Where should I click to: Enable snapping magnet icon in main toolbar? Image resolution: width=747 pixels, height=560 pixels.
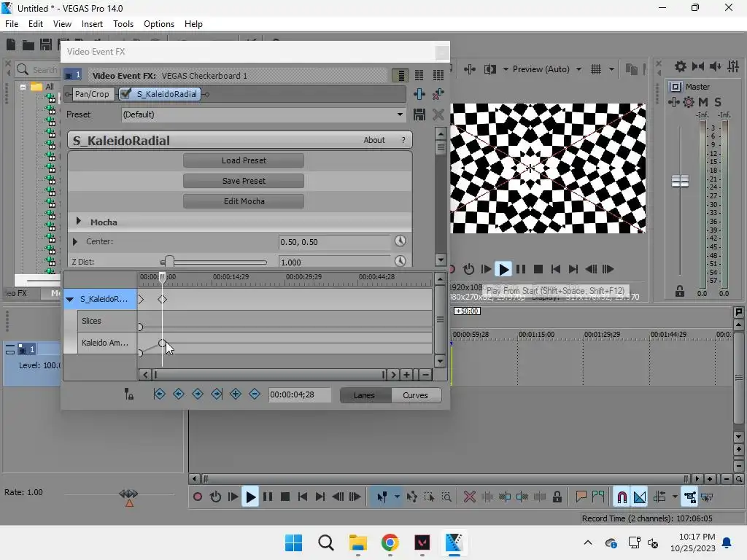tap(622, 497)
